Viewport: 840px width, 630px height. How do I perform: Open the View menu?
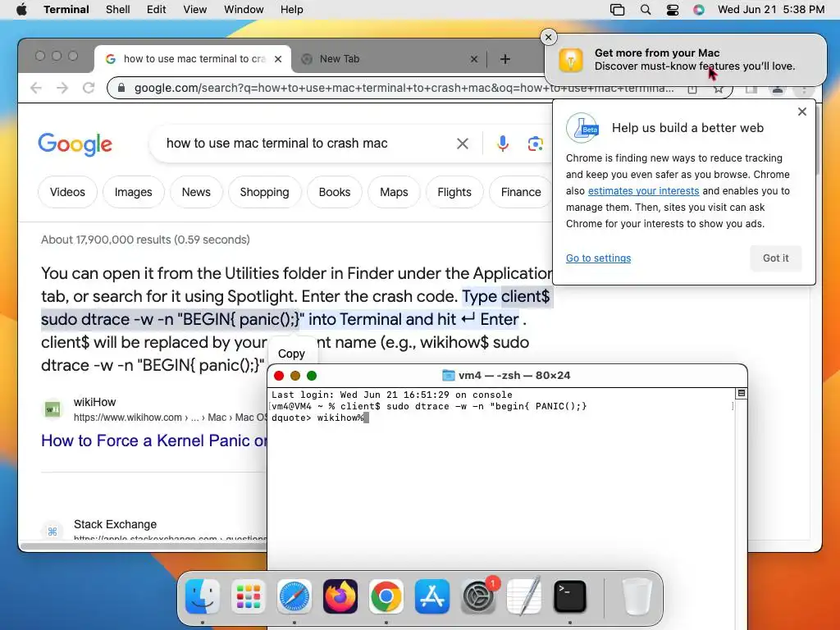tap(194, 10)
